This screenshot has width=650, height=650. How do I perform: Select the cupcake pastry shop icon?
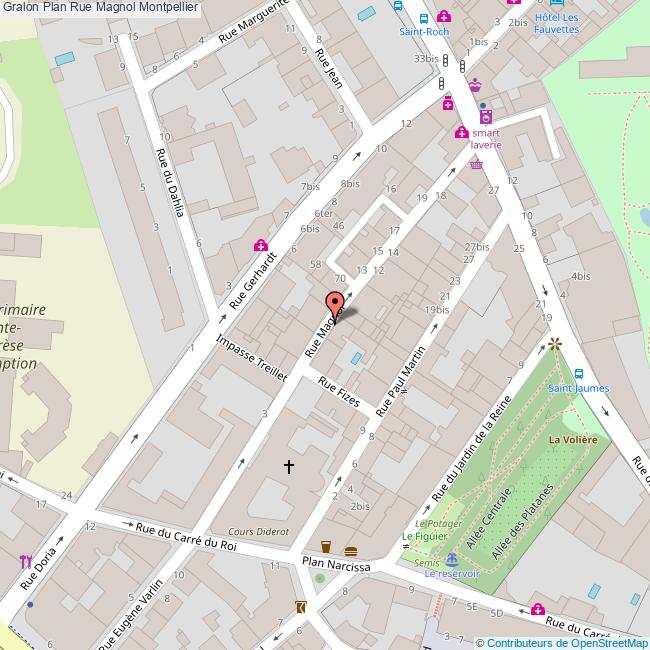(x=475, y=85)
